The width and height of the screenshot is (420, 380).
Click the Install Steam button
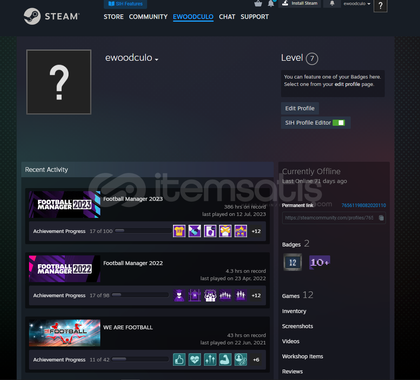[x=300, y=3]
